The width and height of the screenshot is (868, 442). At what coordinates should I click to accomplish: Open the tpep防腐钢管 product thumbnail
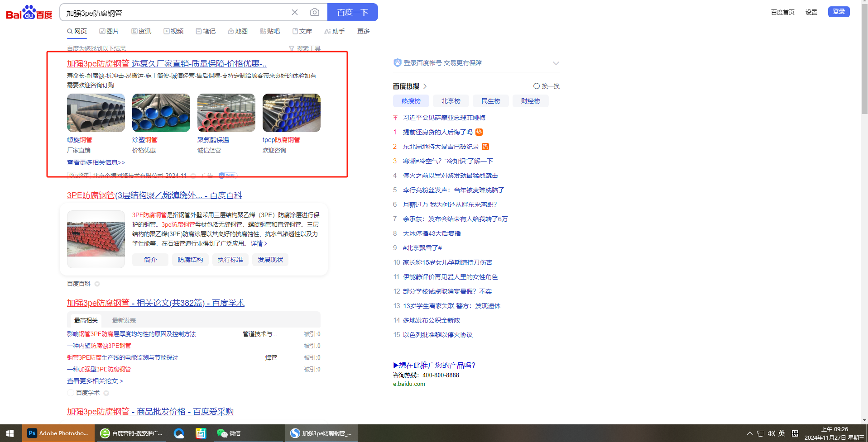point(292,113)
